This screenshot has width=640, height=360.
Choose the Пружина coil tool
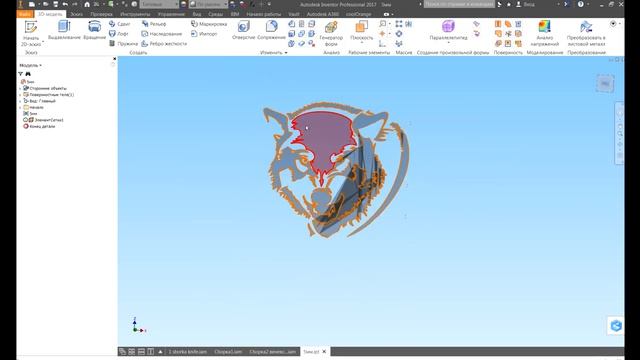(123, 44)
